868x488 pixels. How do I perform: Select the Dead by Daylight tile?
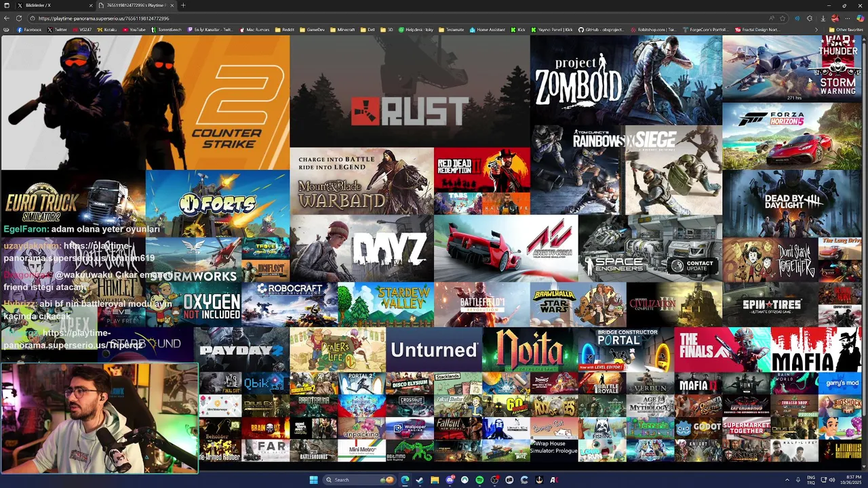pos(792,203)
